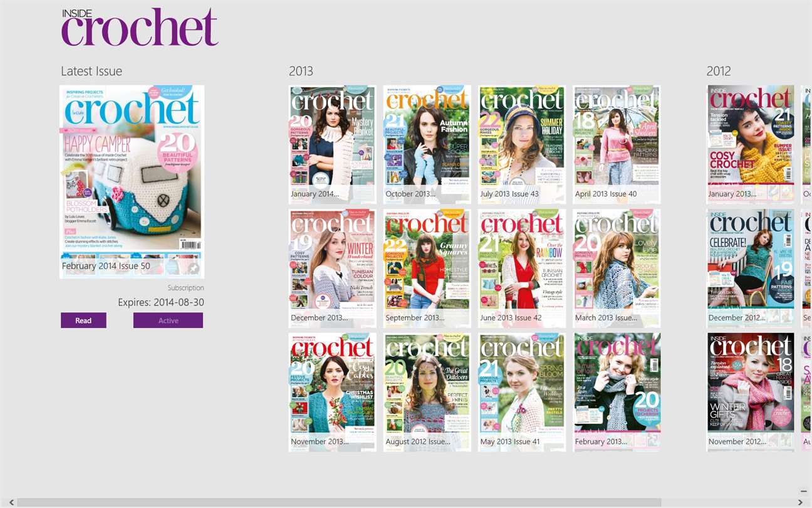Screen dimensions: 812x508
Task: Open the November 2013 issue thumbnail
Action: (332, 392)
